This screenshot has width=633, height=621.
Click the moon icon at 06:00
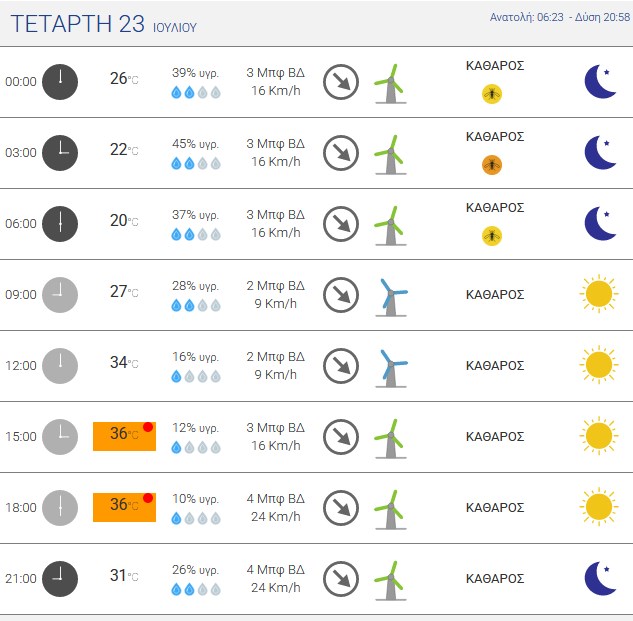(x=600, y=223)
